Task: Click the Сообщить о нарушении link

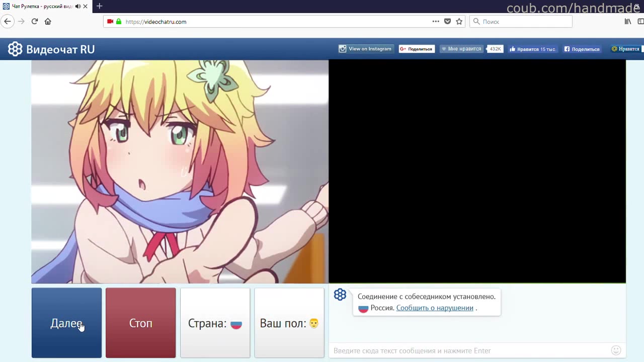Action: [x=435, y=308]
